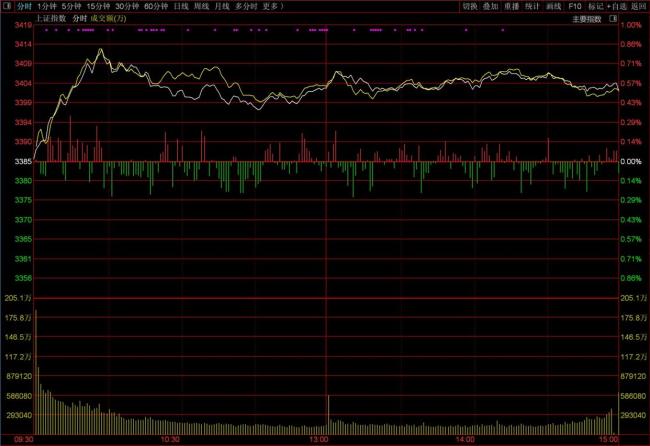650x446 pixels.
Task: Switch to the 30分钟 period
Action: (127, 6)
